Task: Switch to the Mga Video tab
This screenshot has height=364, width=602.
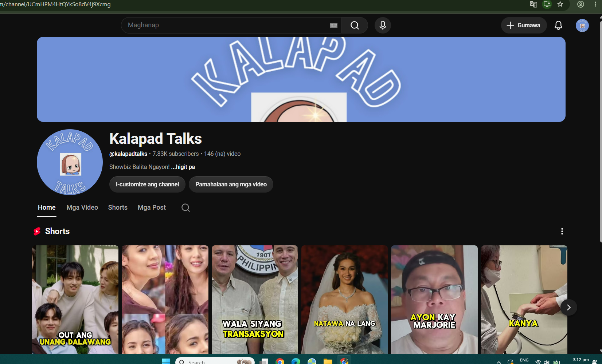Action: point(82,207)
